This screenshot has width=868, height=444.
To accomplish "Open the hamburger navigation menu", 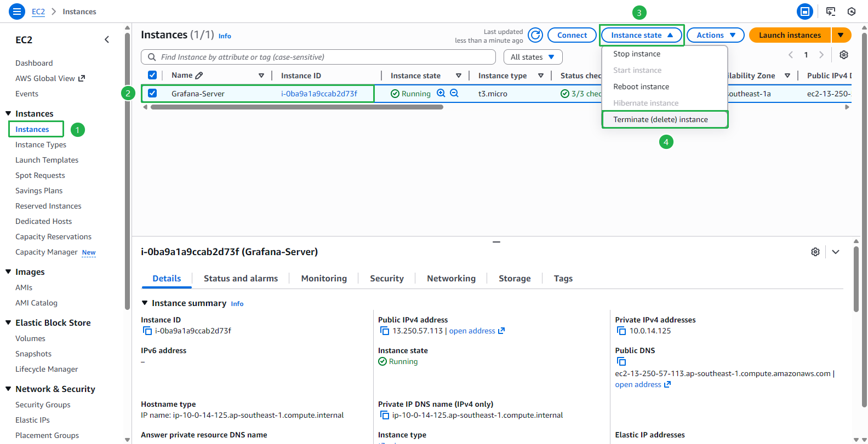I will pos(17,11).
